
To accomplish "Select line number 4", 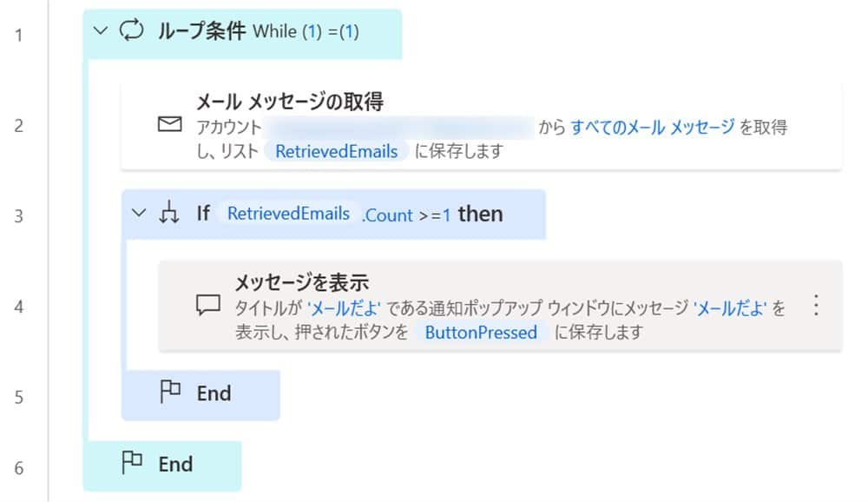I will pos(19,307).
